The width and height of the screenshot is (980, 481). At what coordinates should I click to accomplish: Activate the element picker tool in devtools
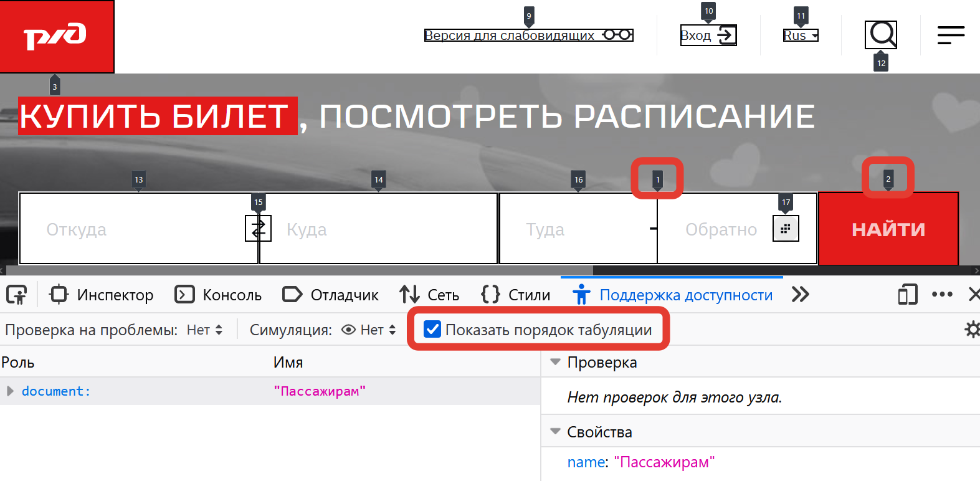coord(17,295)
